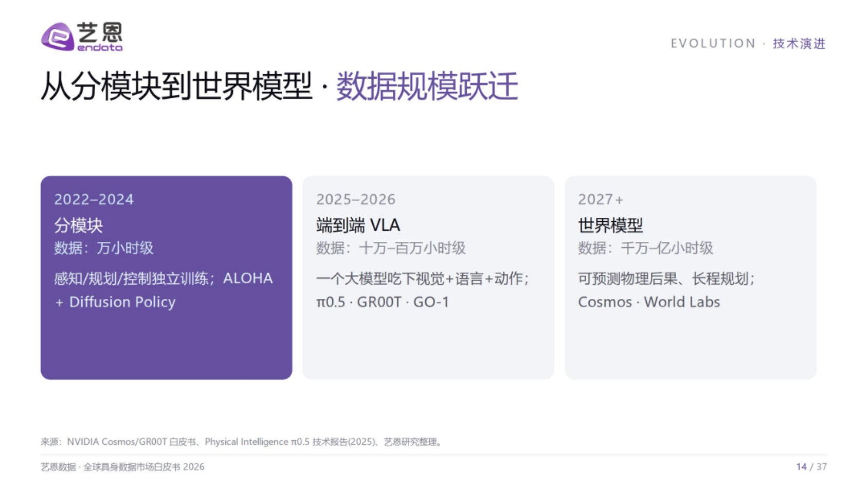Click the 艺恩 endata brand name text
The width and height of the screenshot is (868, 489).
100,37
